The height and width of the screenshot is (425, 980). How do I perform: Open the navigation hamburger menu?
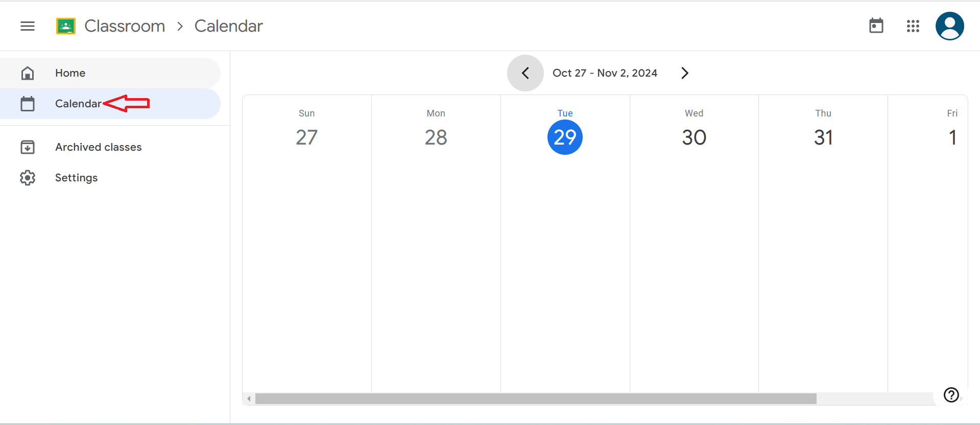click(x=27, y=26)
